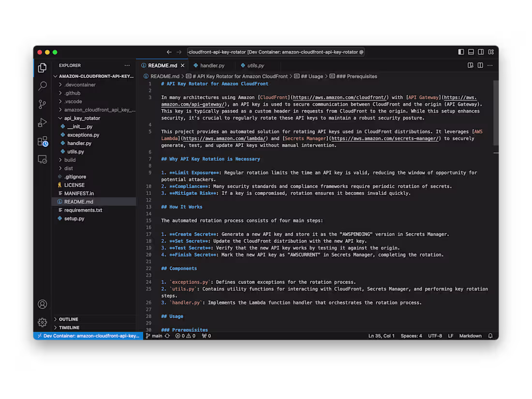Open the notifications bell in status bar
The width and height of the screenshot is (532, 399).
click(490, 336)
